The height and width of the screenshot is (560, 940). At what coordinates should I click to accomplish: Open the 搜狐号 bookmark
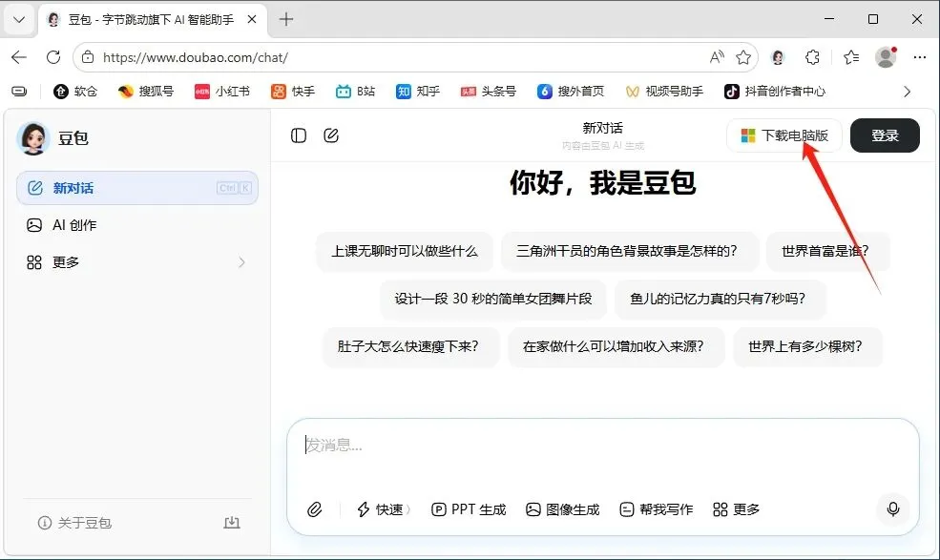point(146,92)
